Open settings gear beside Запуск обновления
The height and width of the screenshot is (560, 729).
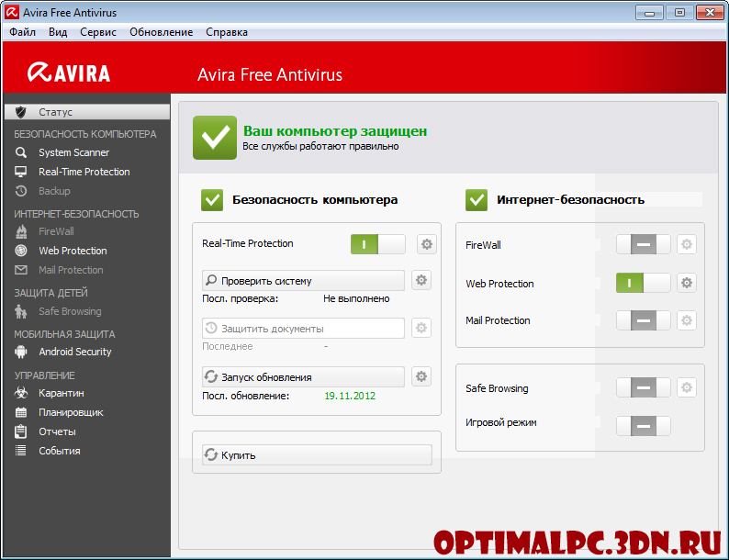click(421, 376)
